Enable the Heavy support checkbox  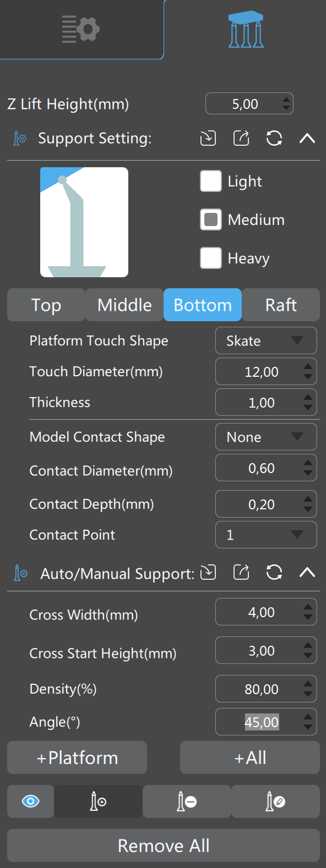211,258
